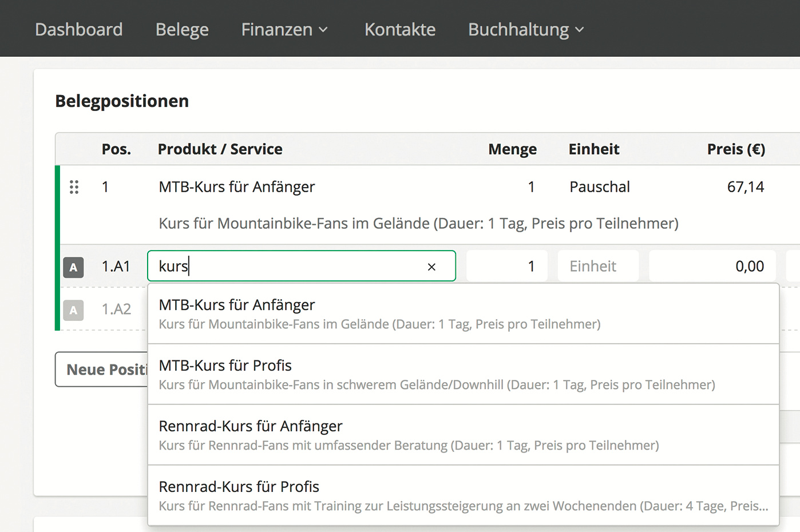The height and width of the screenshot is (532, 800).
Task: Go to the Dashboard page
Action: (79, 29)
